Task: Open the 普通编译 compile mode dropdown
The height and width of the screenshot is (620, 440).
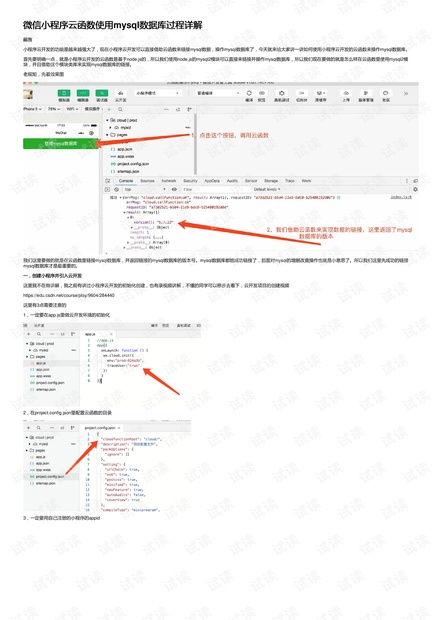Action: [x=218, y=93]
